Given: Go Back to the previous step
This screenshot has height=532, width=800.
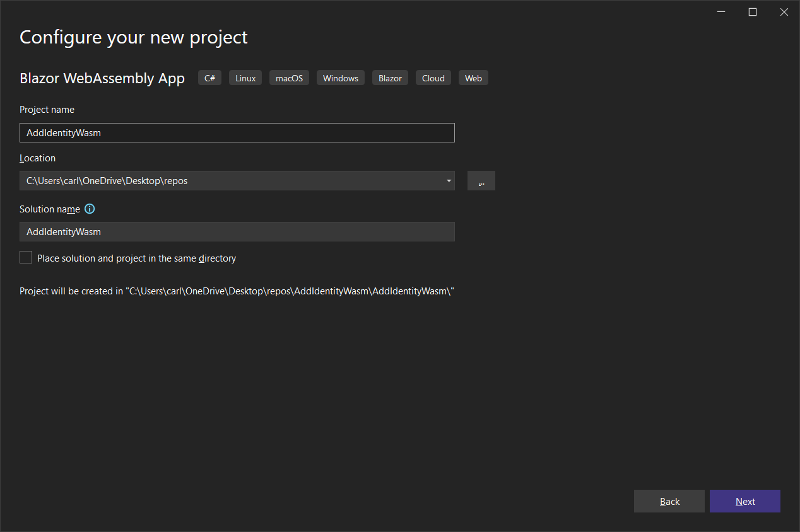Looking at the screenshot, I should pos(669,501).
